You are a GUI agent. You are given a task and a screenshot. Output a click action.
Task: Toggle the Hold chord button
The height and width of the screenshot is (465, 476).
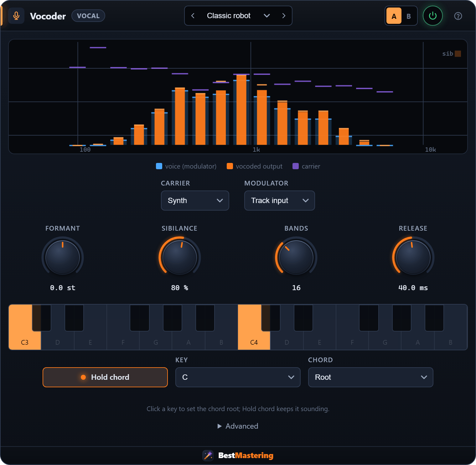(105, 377)
